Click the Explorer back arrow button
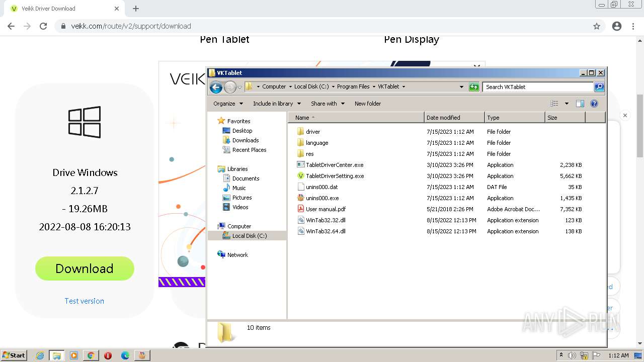Image resolution: width=644 pixels, height=362 pixels. coord(216,87)
